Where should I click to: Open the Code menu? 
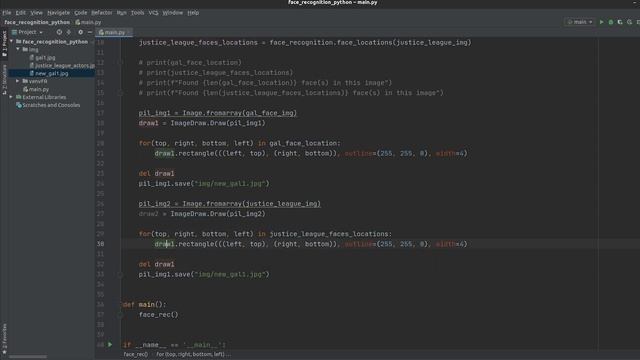[x=80, y=13]
